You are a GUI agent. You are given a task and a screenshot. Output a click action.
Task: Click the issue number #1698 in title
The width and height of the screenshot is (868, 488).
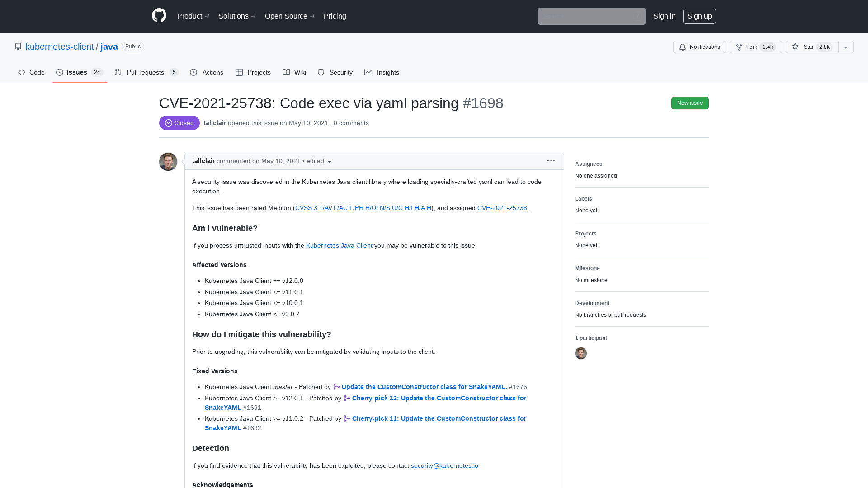point(483,103)
